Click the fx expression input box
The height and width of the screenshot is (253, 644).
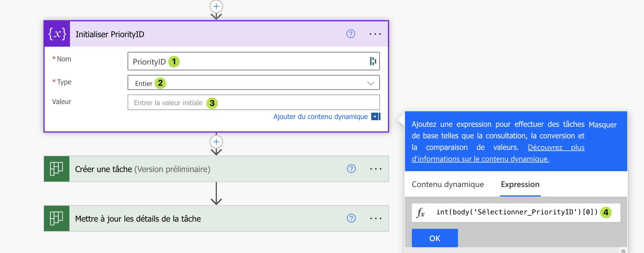pos(516,212)
